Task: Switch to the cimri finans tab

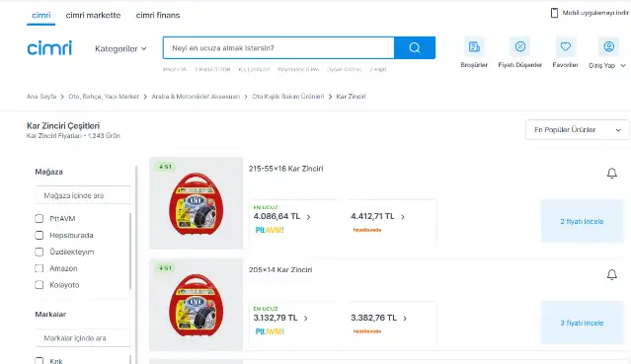Action: (x=158, y=15)
